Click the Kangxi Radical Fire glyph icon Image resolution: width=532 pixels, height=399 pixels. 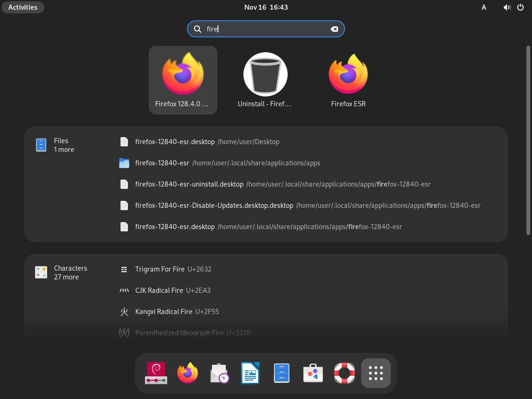point(124,312)
